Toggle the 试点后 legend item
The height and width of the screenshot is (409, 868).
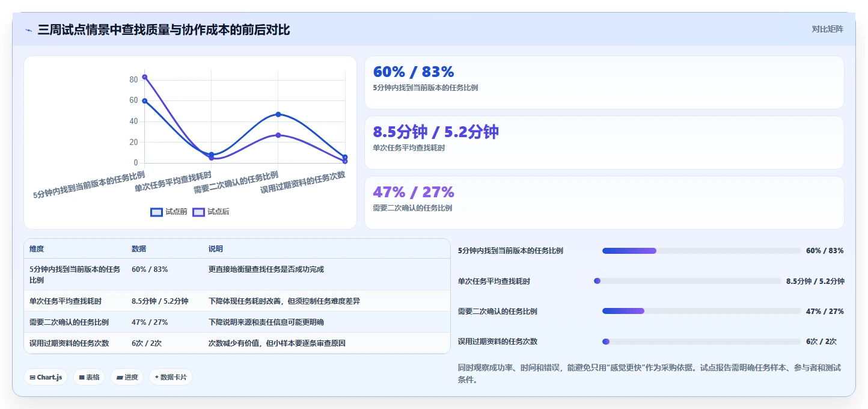tap(211, 212)
